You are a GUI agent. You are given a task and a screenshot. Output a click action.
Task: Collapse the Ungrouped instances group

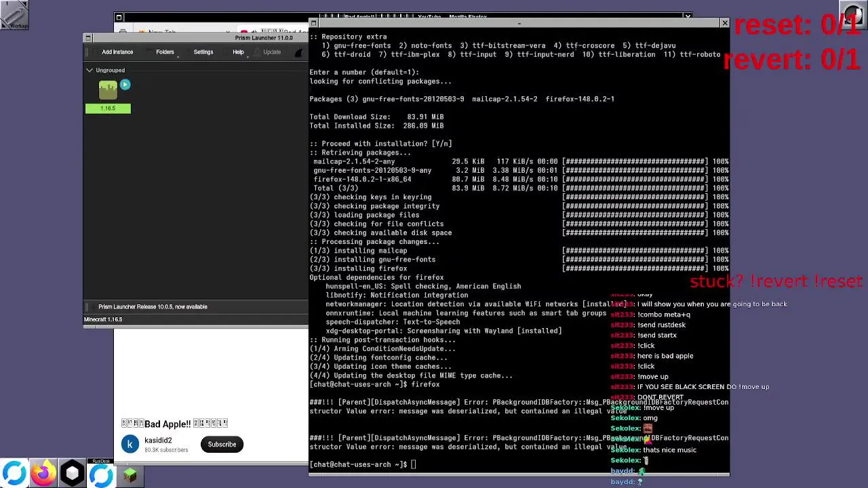click(x=89, y=70)
